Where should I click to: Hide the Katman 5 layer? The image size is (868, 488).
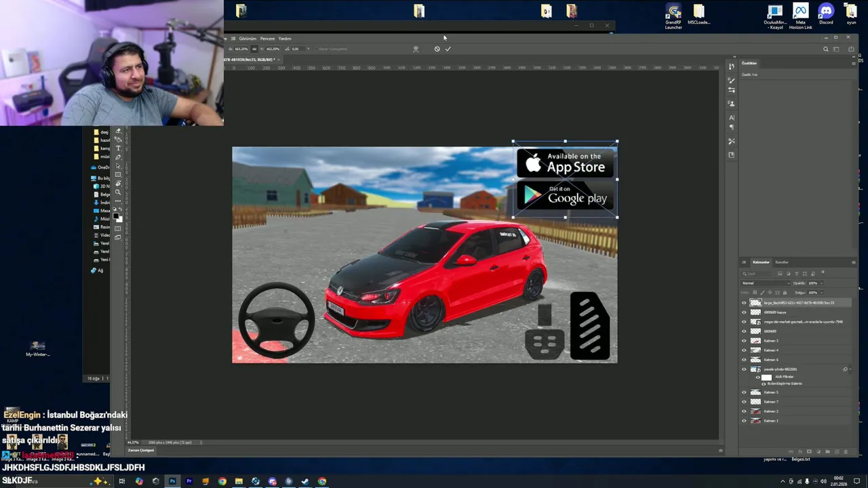pyautogui.click(x=744, y=392)
